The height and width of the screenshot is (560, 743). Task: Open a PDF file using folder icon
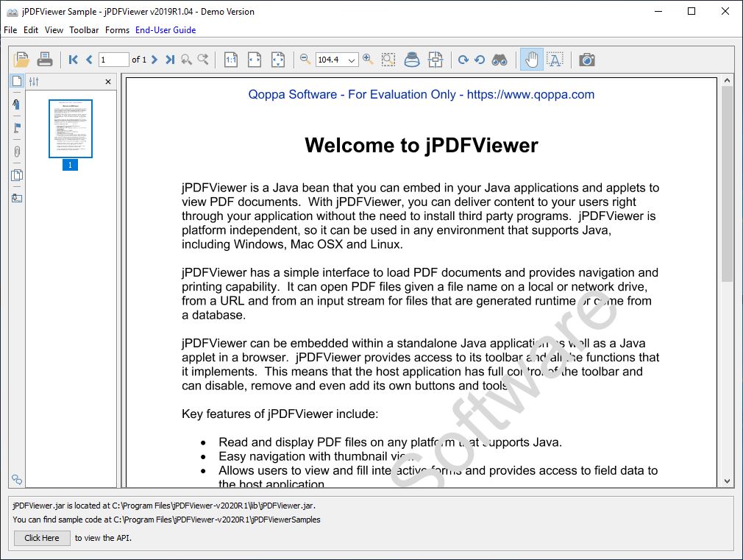point(21,60)
